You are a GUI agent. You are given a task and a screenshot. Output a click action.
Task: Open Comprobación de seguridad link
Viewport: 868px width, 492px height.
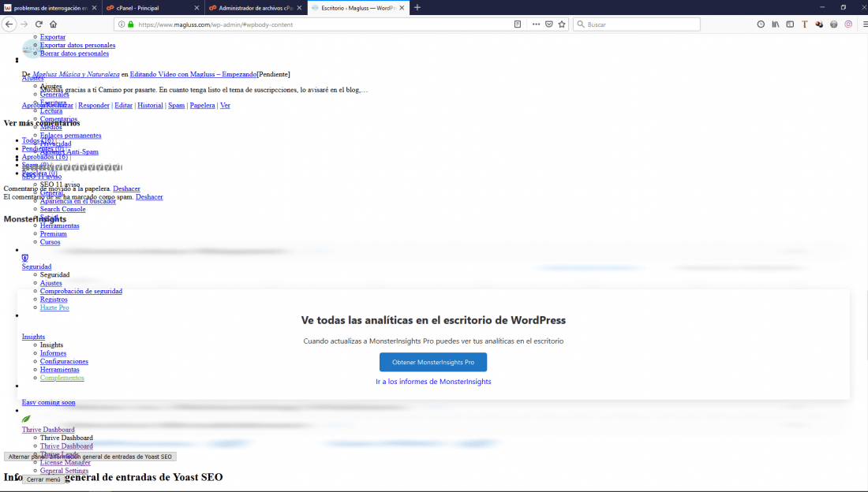coord(80,291)
